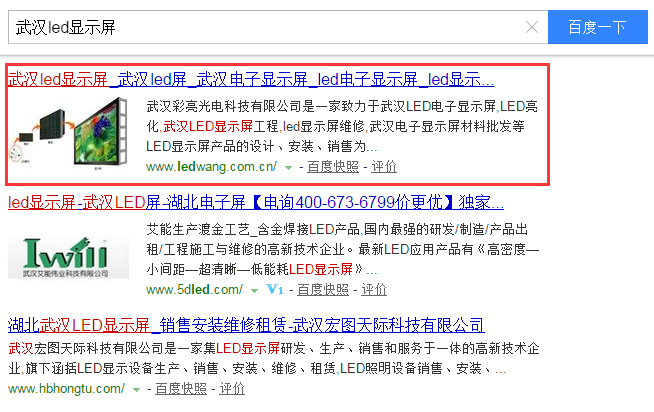Viewport: 654px width, 412px height.
Task: Open the second result title with 400-673-6799
Action: [x=255, y=202]
